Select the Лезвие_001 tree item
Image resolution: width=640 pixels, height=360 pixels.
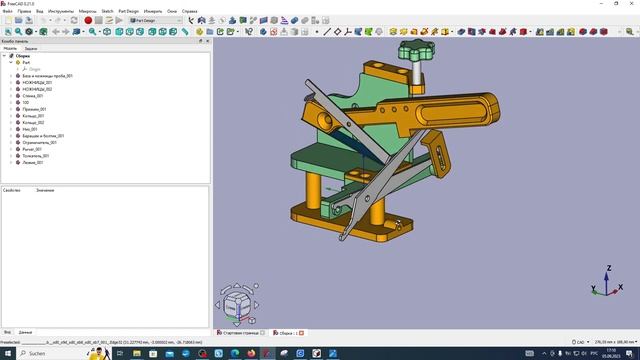33,162
